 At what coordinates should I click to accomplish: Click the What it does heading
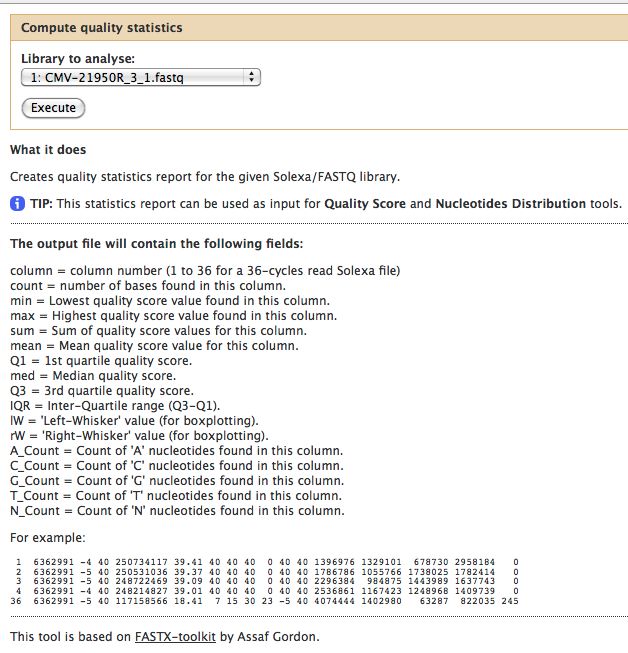click(48, 150)
